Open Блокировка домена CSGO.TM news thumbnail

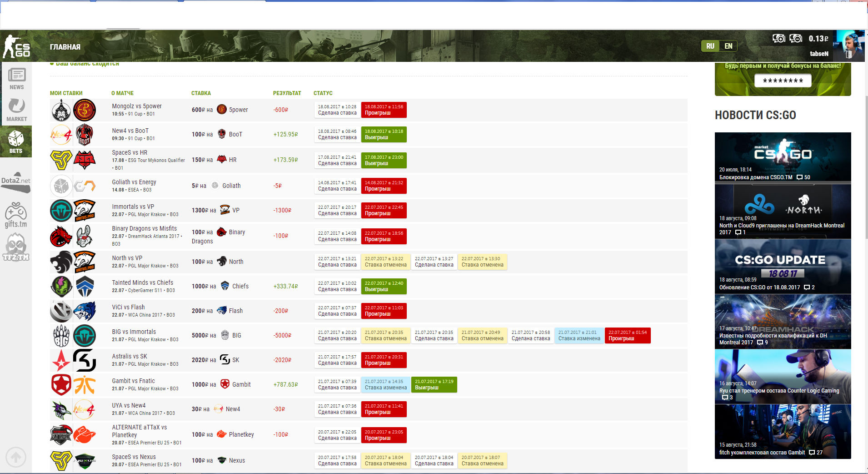783,157
